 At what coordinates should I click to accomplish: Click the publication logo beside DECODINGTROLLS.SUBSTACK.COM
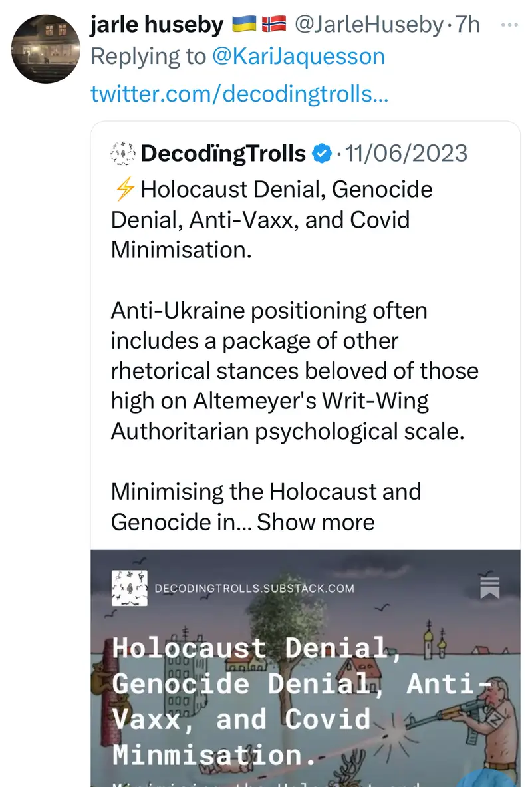130,588
